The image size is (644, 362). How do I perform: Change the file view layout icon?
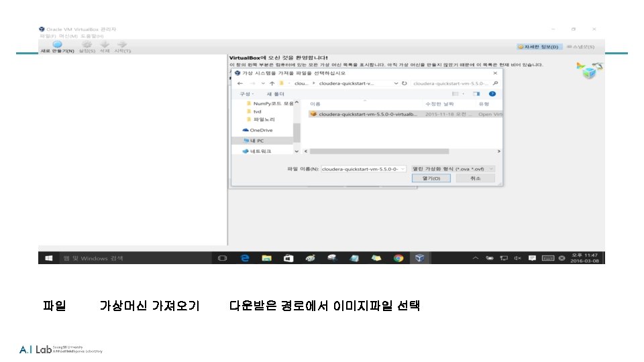(455, 94)
